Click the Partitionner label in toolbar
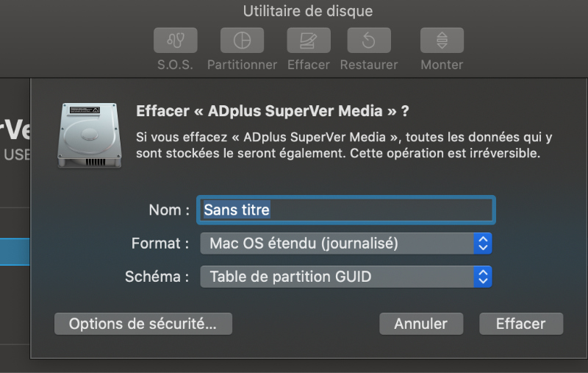This screenshot has width=588, height=373. click(x=243, y=65)
